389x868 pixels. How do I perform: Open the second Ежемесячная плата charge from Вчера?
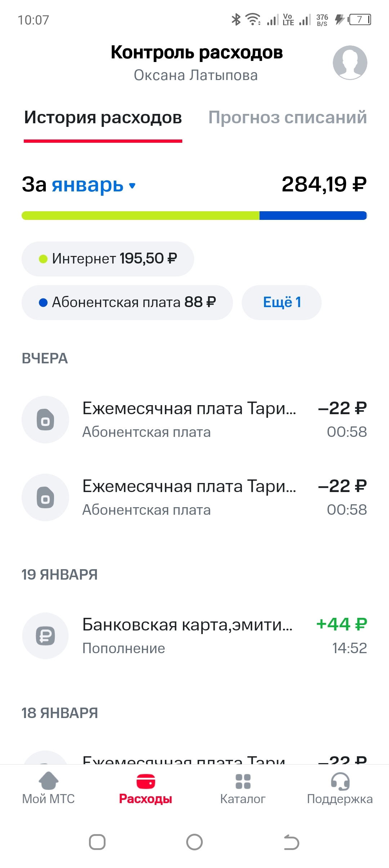[x=194, y=497]
